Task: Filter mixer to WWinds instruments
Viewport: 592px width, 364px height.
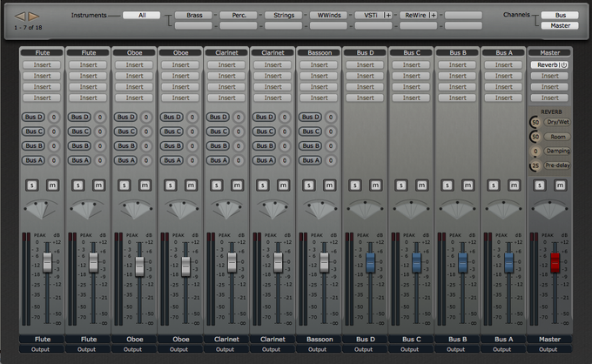Action: [328, 15]
